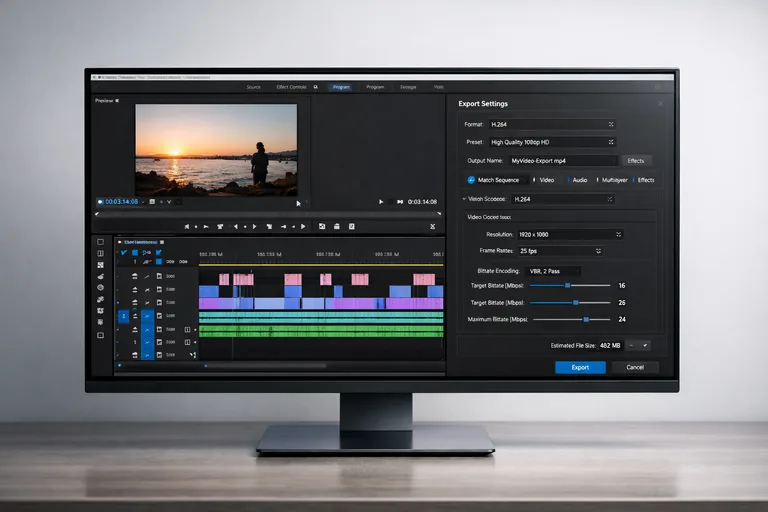Select the empty rectangle tool in left toolbar
The width and height of the screenshot is (768, 512).
click(x=100, y=242)
